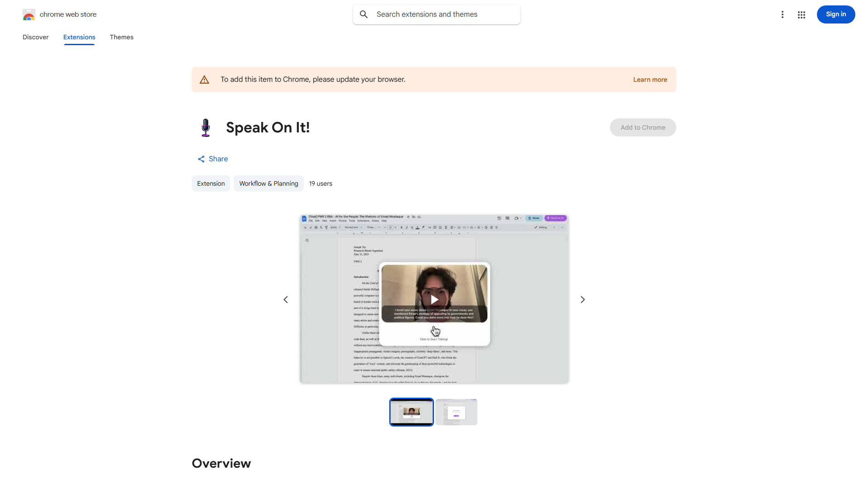This screenshot has width=868, height=488.
Task: Advance to next screenshot with right chevron
Action: click(x=583, y=300)
